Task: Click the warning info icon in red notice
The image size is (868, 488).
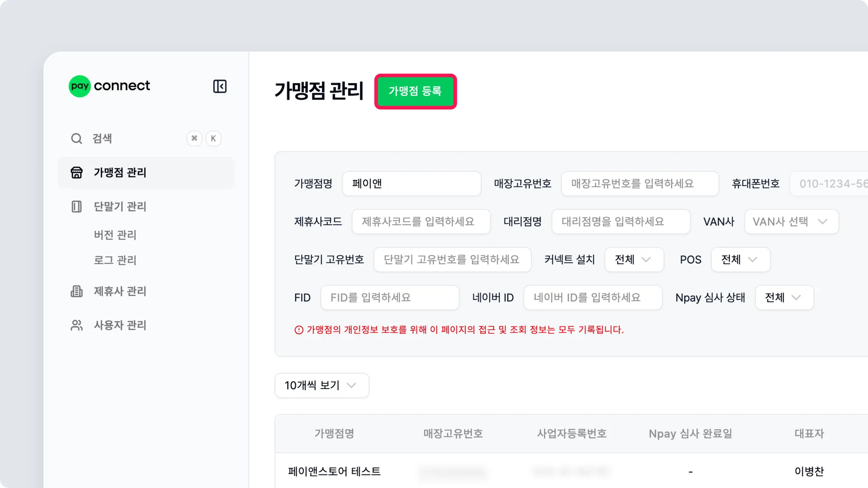Action: click(299, 330)
